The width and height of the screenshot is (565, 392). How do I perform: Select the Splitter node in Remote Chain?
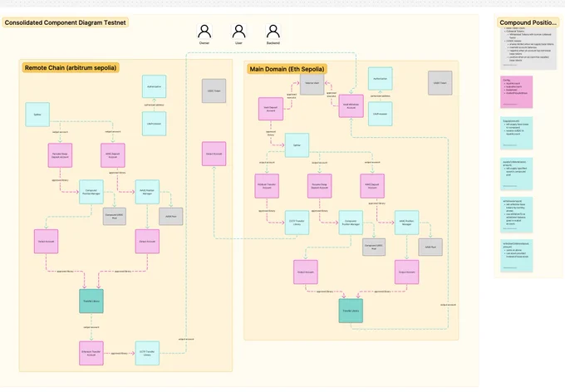pos(37,115)
